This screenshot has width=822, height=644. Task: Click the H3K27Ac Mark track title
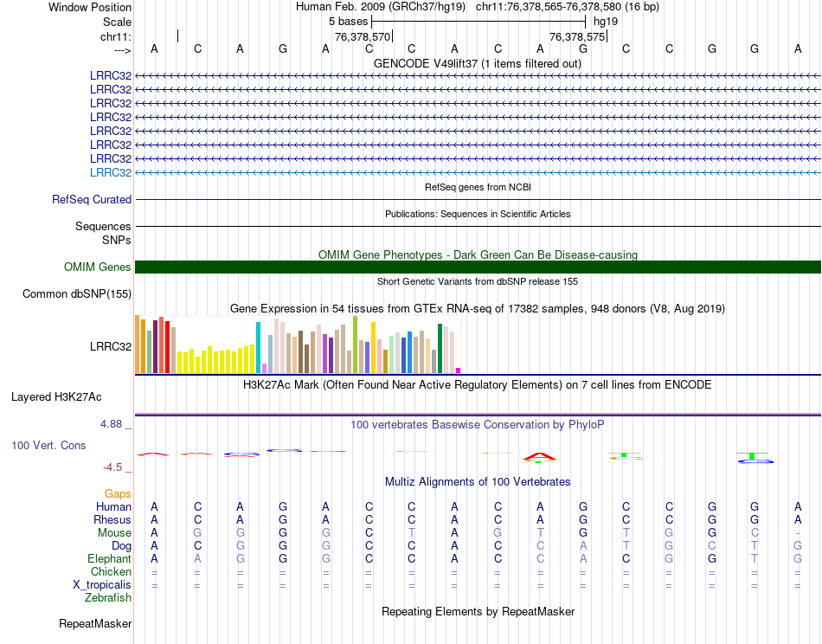[478, 385]
